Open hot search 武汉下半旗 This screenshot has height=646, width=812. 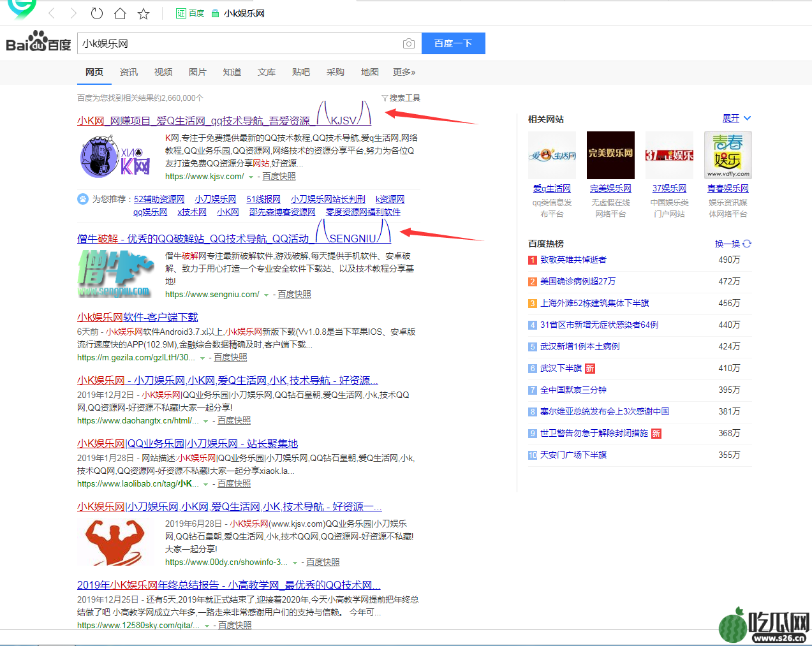pos(561,368)
